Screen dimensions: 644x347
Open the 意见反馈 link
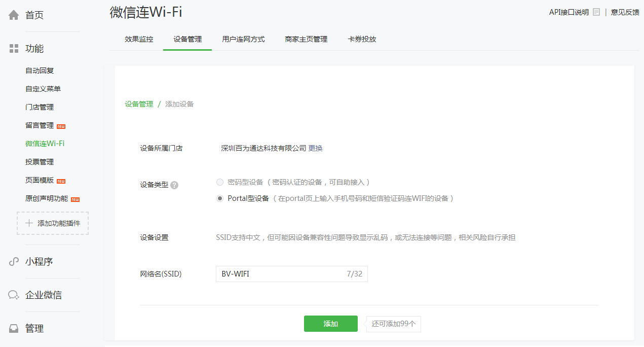[x=625, y=12]
